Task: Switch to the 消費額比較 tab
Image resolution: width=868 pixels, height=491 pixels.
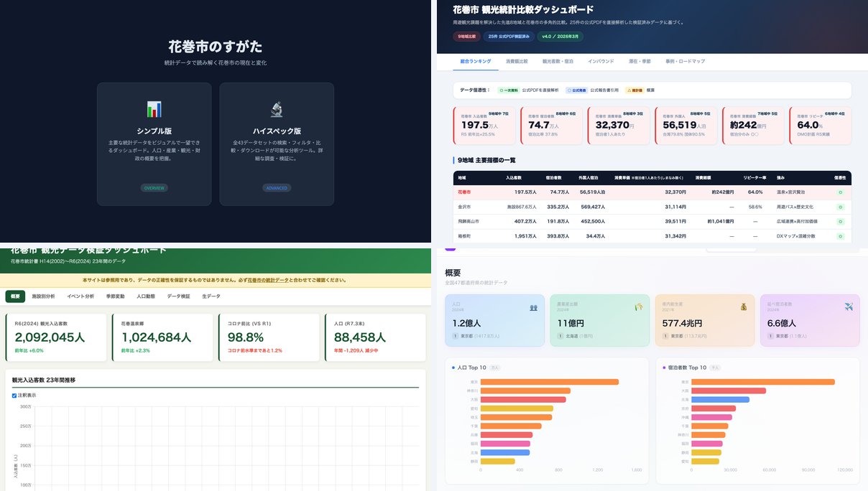Action: pos(516,62)
